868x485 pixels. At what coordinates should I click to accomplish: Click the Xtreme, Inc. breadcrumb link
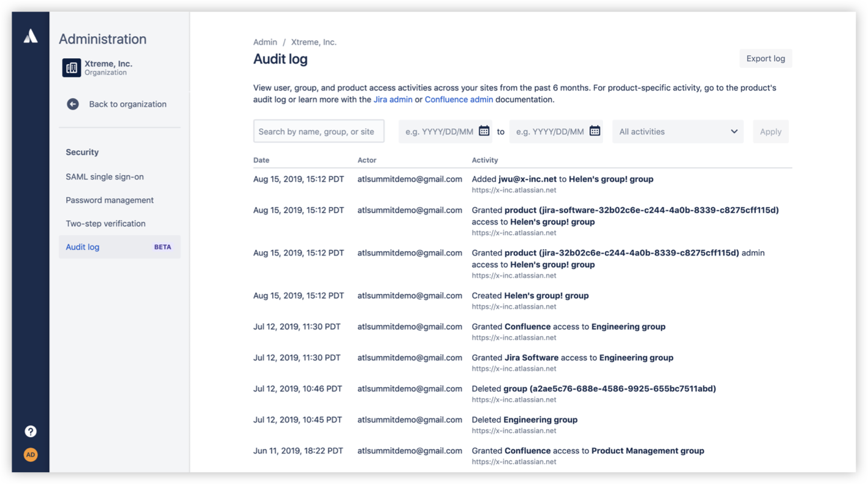pyautogui.click(x=314, y=42)
